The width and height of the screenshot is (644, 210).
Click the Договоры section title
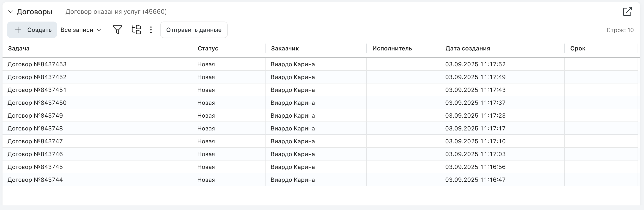point(35,12)
